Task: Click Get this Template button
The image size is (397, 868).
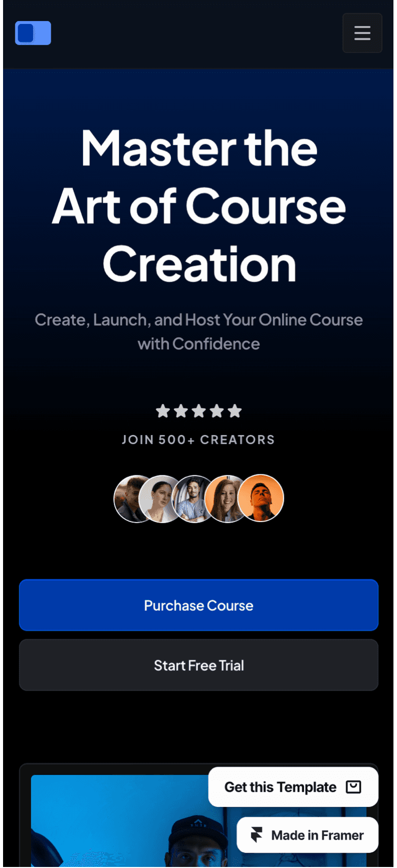Action: click(293, 787)
